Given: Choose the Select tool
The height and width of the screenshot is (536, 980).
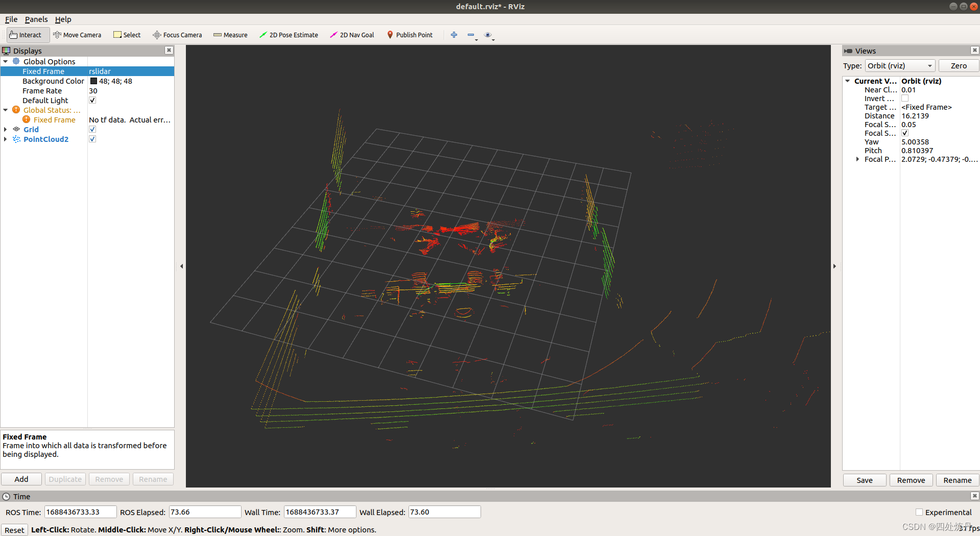Looking at the screenshot, I should pos(127,35).
